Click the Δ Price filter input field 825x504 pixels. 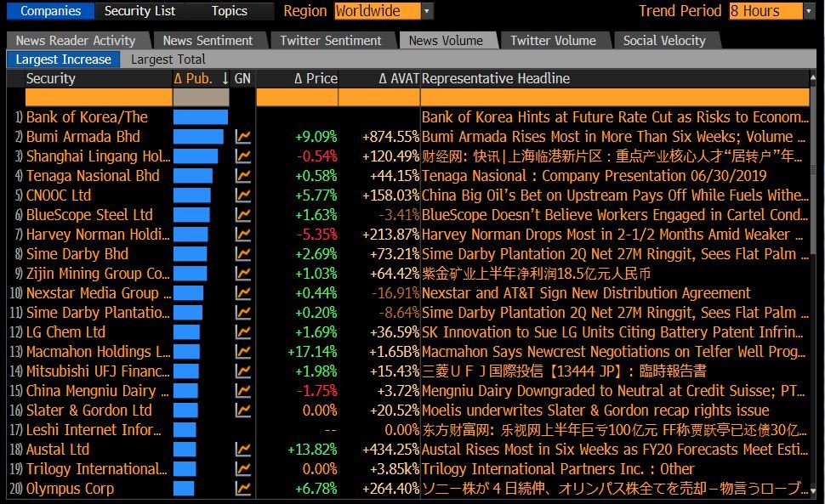point(298,97)
